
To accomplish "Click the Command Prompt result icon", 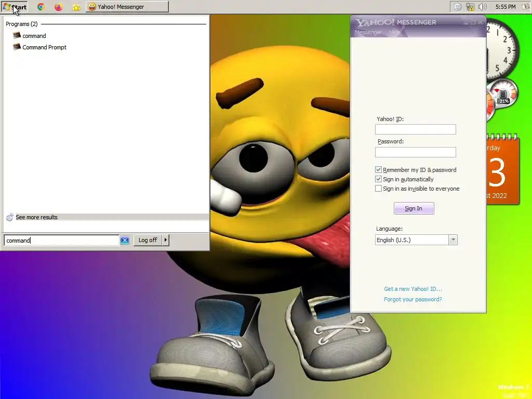I will tap(17, 47).
